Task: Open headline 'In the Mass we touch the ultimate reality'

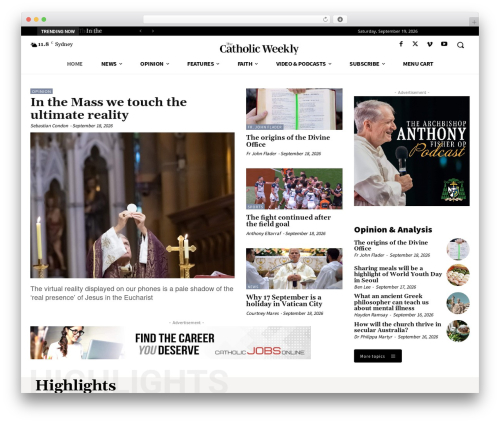Action: pyautogui.click(x=109, y=108)
